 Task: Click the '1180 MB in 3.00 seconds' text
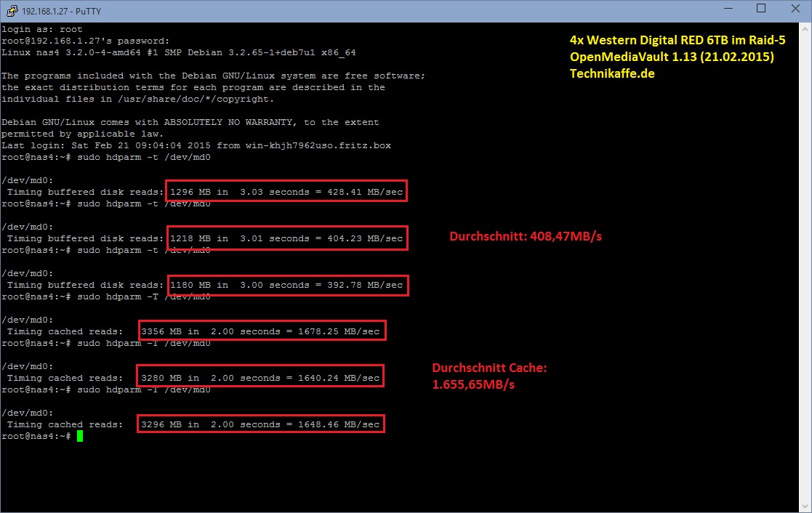(x=240, y=286)
